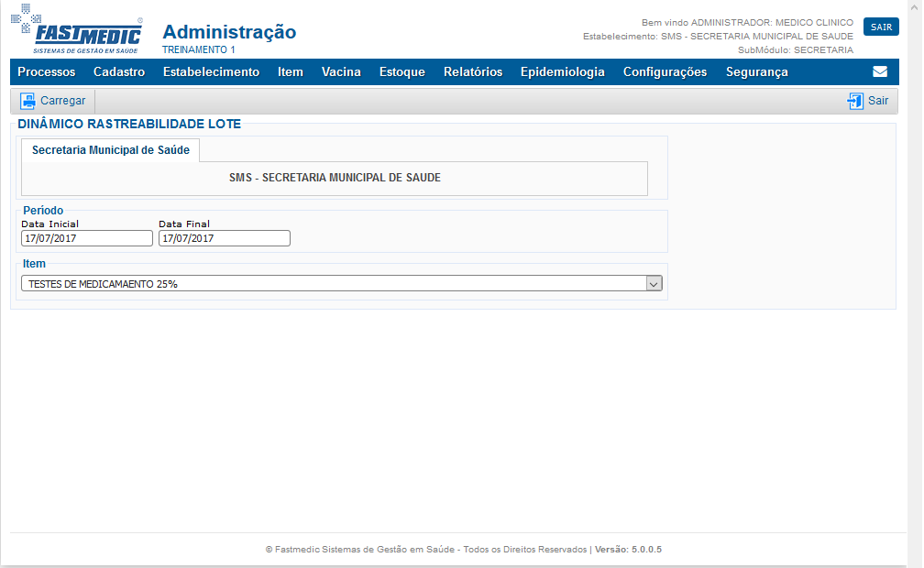Open the Segurança menu

pyautogui.click(x=756, y=71)
